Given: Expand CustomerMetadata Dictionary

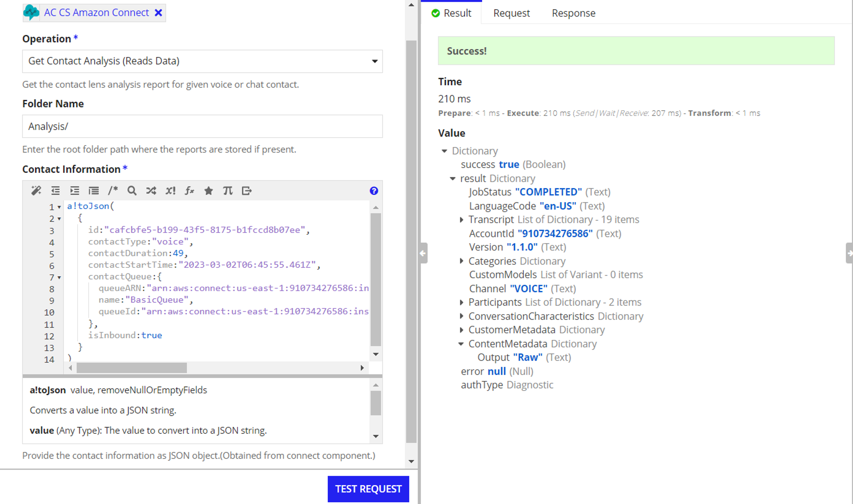Looking at the screenshot, I should click(461, 330).
